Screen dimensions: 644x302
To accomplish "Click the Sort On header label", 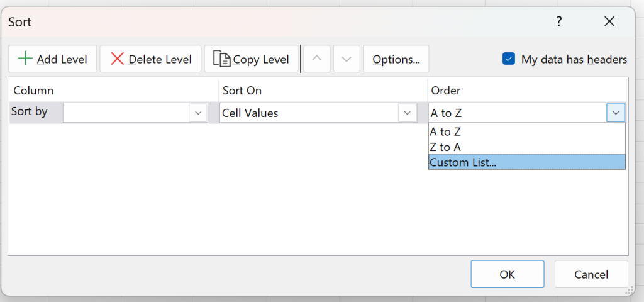I will coord(242,91).
